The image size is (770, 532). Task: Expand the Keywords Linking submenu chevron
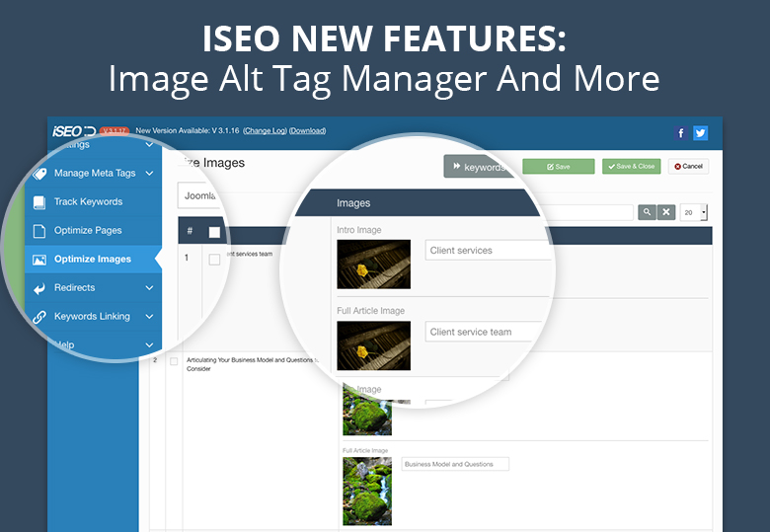(149, 317)
